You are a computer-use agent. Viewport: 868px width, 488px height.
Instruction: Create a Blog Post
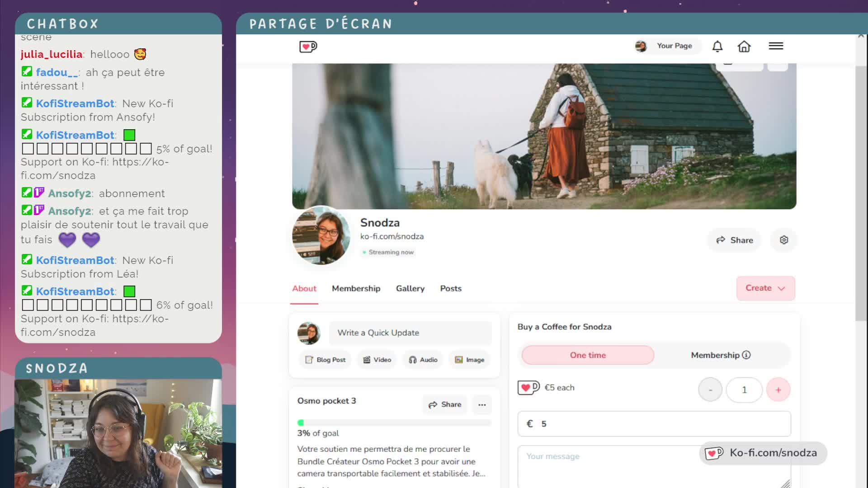click(x=325, y=360)
